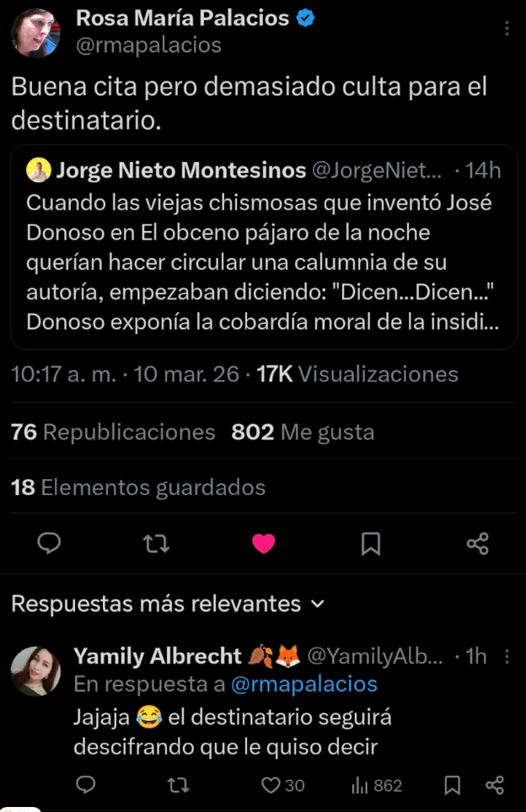Open Rosa María Palacios' profile picture
Viewport: 526px width, 812px height.
[x=35, y=33]
